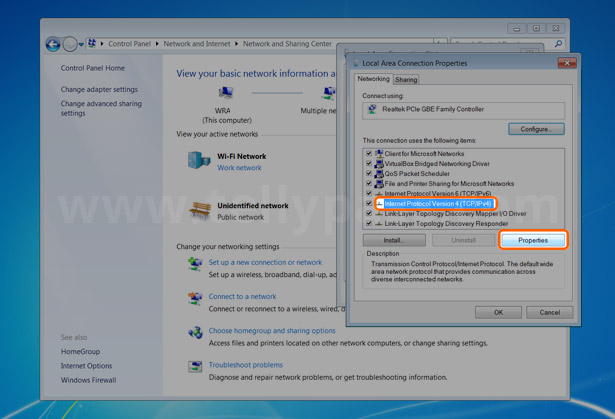Click OK in Connection Properties dialog

pyautogui.click(x=498, y=313)
